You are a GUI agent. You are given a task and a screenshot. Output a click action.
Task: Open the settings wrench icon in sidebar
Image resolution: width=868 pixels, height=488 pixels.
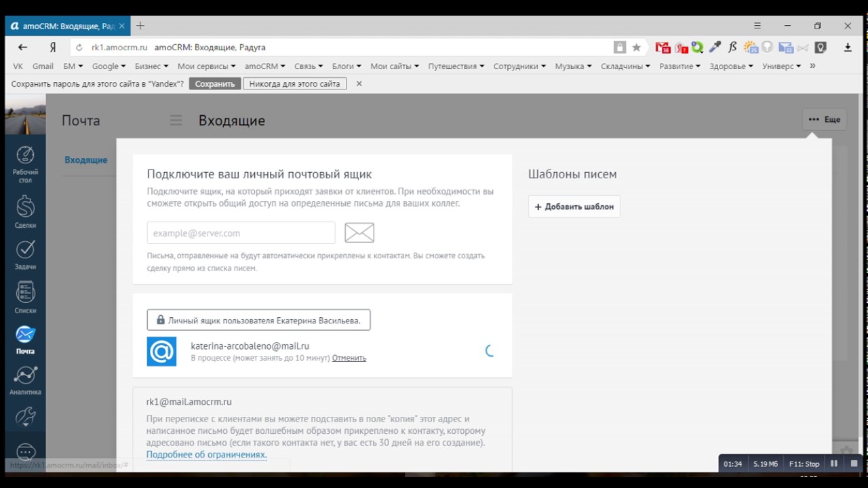(x=25, y=416)
